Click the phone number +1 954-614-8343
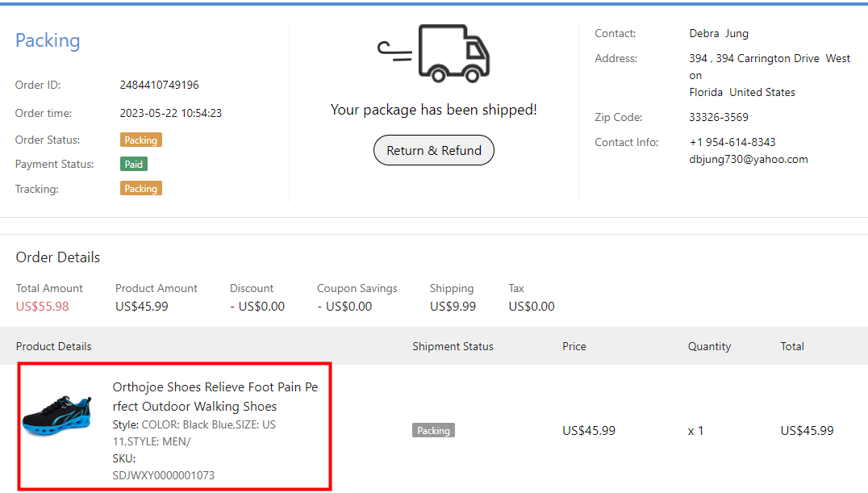Viewport: 868px width, 493px height. (732, 142)
